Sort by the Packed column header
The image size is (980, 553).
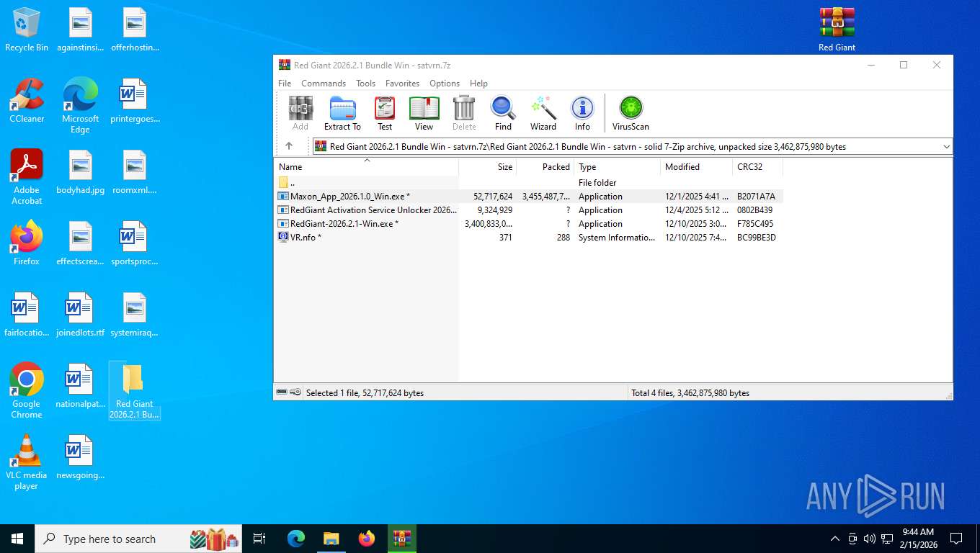(x=545, y=167)
